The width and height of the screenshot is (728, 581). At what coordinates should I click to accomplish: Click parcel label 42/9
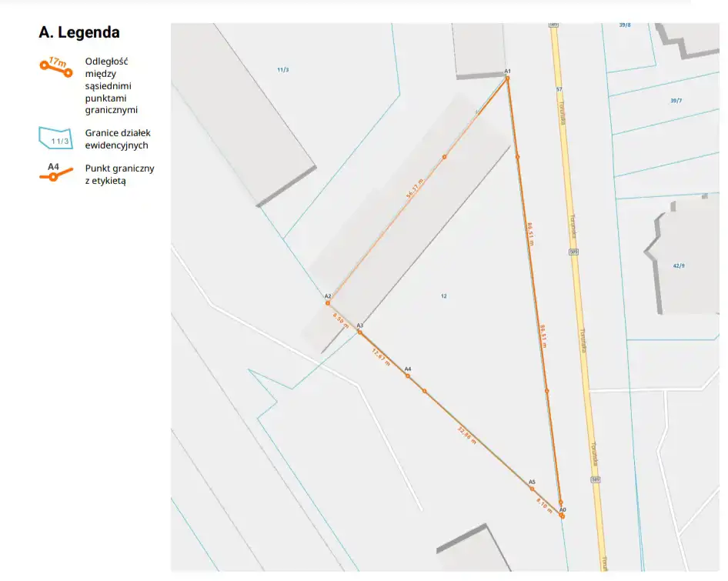[678, 265]
